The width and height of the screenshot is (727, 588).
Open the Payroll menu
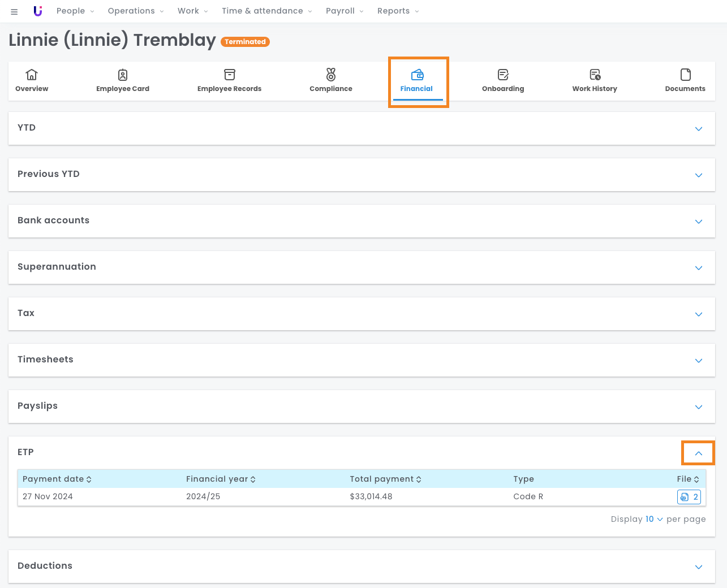[x=344, y=11]
